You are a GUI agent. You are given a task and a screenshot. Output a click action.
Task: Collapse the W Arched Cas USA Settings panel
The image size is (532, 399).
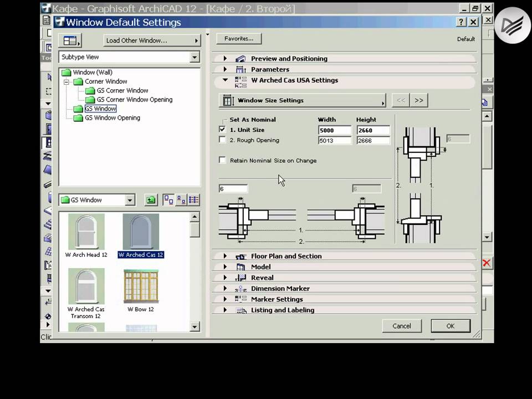click(x=225, y=80)
